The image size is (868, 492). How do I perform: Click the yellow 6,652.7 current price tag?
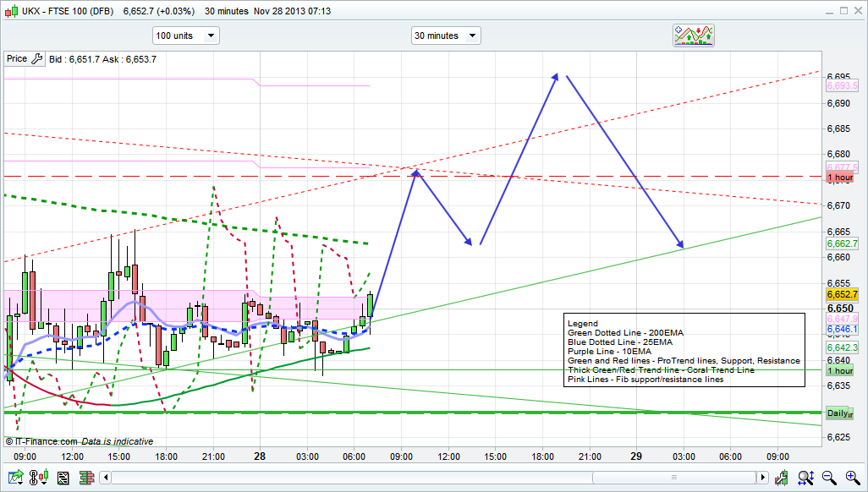tap(842, 294)
